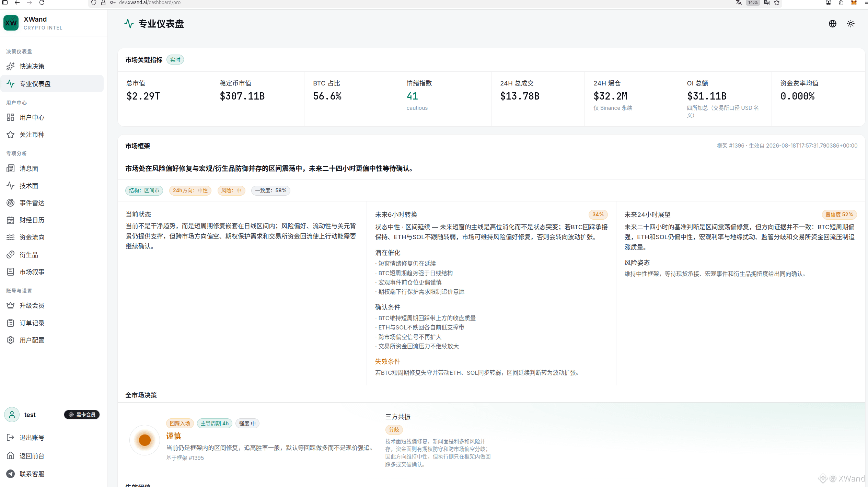Open 事件雷达 radar icon in sidebar

click(x=11, y=203)
